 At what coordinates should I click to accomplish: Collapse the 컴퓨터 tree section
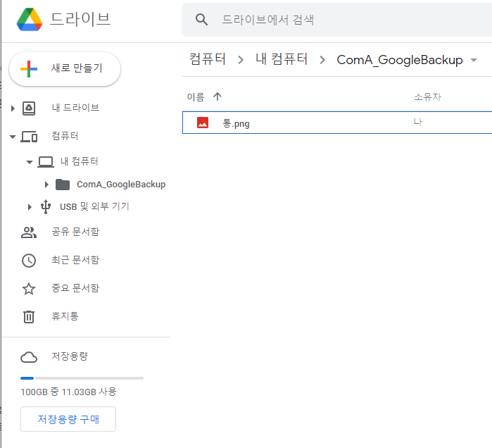(13, 137)
